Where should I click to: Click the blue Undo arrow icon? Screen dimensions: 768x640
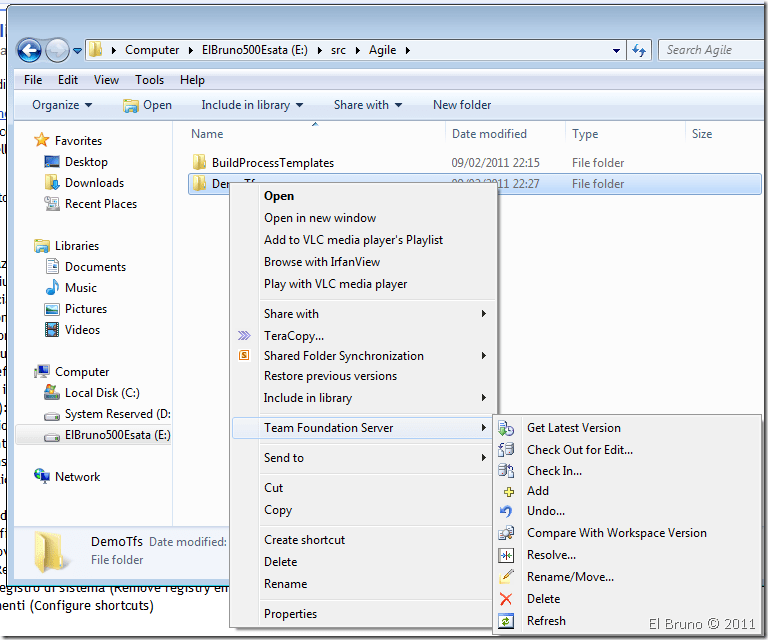pos(506,511)
